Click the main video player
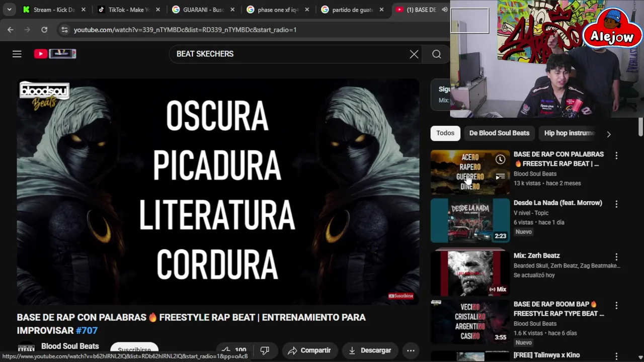Image resolution: width=644 pixels, height=362 pixels. pyautogui.click(x=218, y=192)
